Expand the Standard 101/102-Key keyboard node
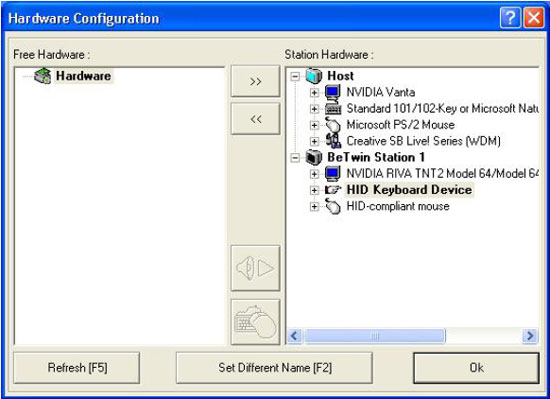 pyautogui.click(x=314, y=109)
